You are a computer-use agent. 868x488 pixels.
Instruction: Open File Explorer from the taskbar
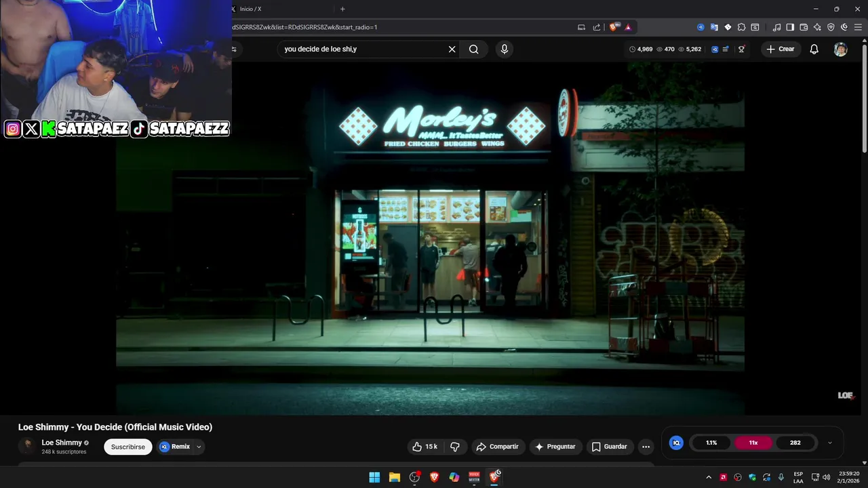[x=395, y=477]
